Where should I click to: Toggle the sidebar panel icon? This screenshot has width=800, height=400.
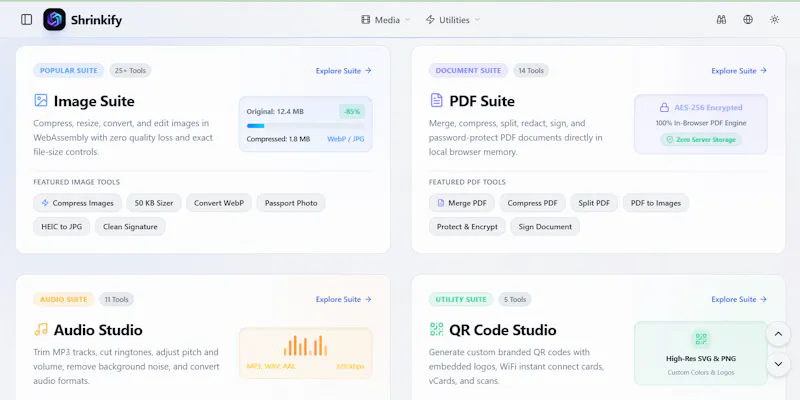click(27, 19)
